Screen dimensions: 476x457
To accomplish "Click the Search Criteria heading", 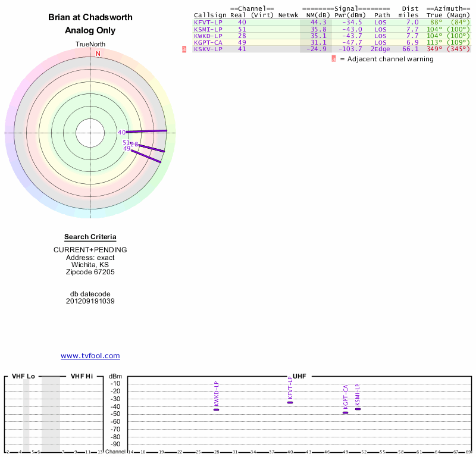I will (90, 237).
